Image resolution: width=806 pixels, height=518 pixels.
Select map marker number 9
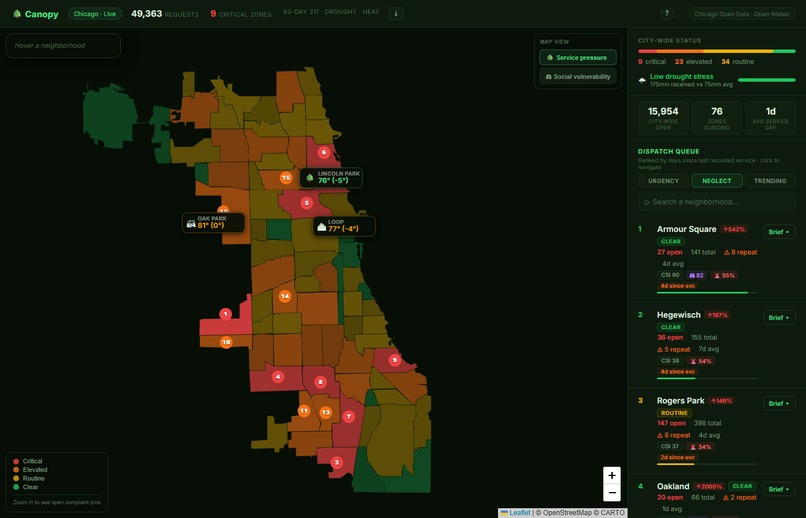coord(395,360)
